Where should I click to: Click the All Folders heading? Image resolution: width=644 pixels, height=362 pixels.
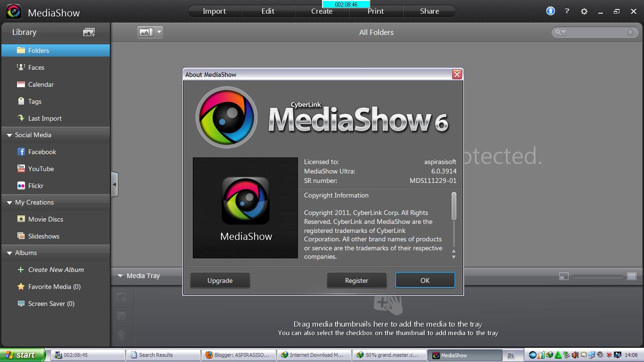tap(376, 32)
